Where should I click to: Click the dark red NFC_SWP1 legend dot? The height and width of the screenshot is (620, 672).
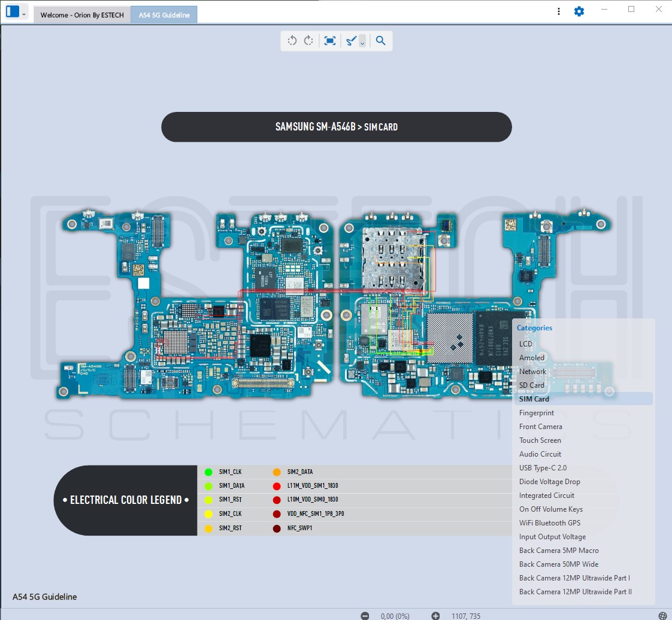coord(277,528)
